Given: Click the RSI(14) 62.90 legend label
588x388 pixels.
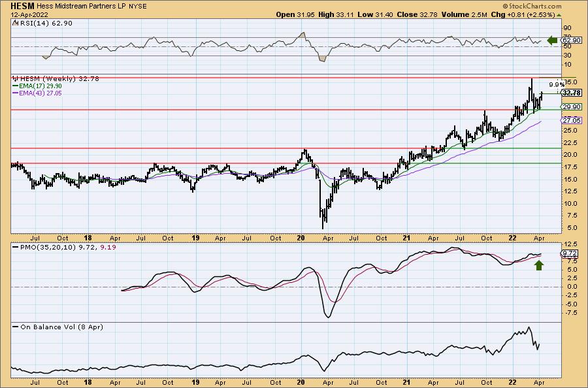Looking at the screenshot, I should 46,23.
